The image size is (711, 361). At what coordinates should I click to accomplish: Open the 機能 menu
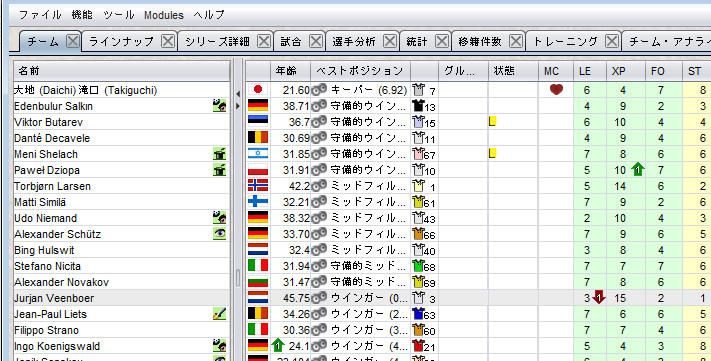click(x=82, y=15)
